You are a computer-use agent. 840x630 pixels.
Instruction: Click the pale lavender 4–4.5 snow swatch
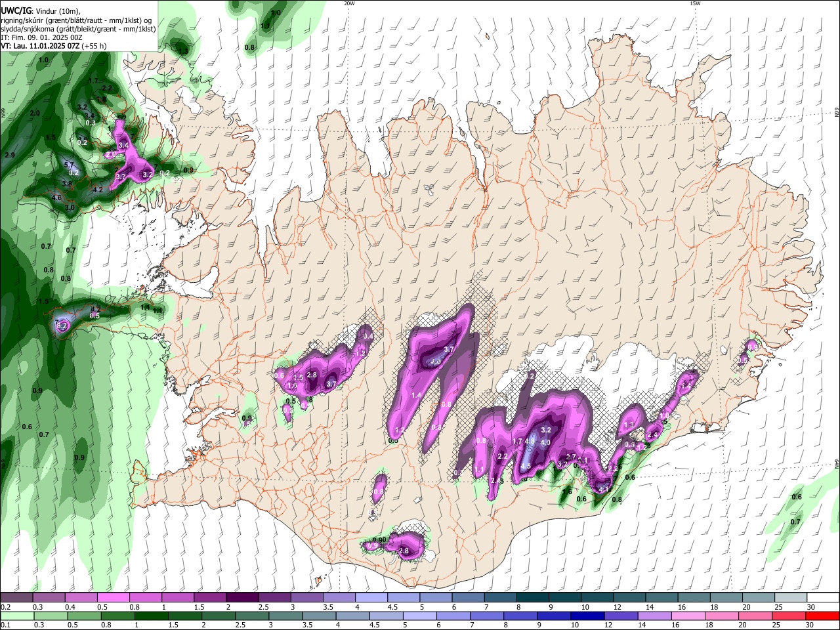tap(371, 597)
